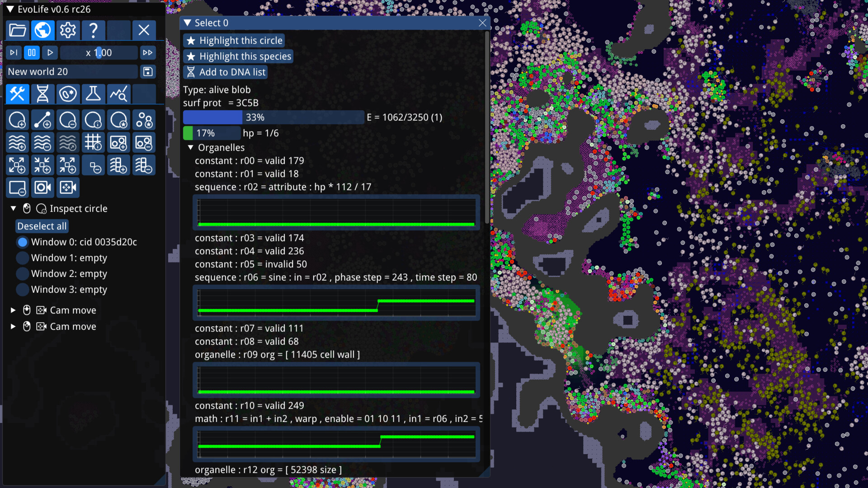Viewport: 868px width, 488px height.
Task: Select the remove circle tool
Action: [x=68, y=120]
